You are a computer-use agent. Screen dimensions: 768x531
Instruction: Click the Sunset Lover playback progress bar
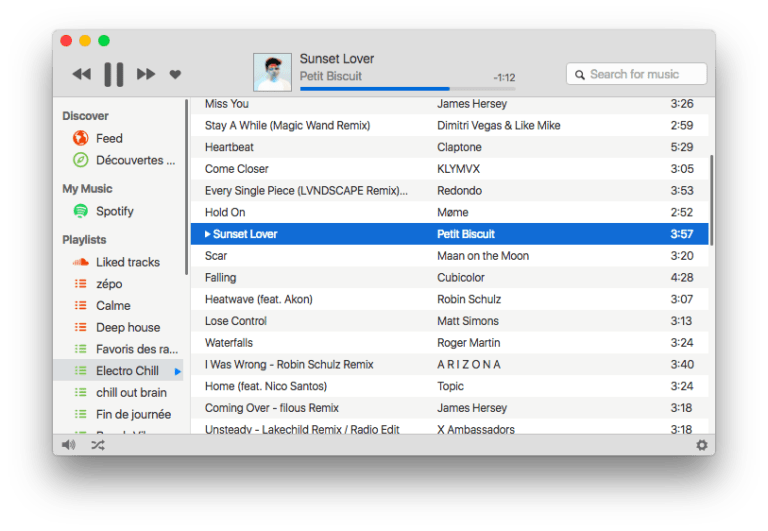(408, 89)
